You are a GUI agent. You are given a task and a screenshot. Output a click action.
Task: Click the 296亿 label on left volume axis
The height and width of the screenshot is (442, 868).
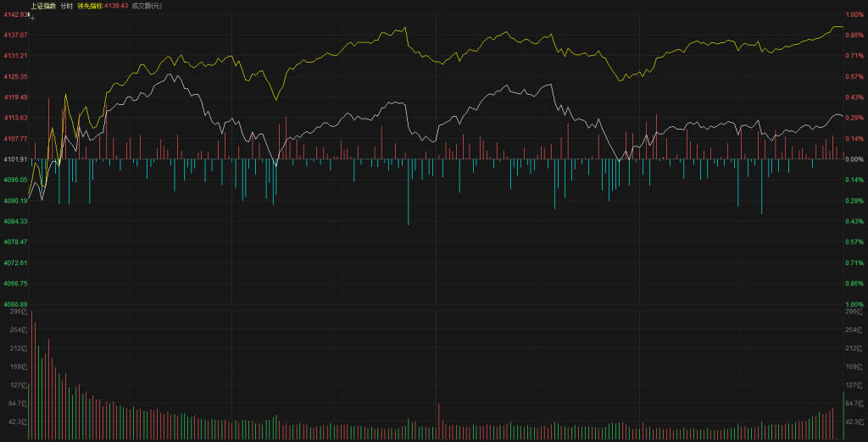pyautogui.click(x=19, y=312)
